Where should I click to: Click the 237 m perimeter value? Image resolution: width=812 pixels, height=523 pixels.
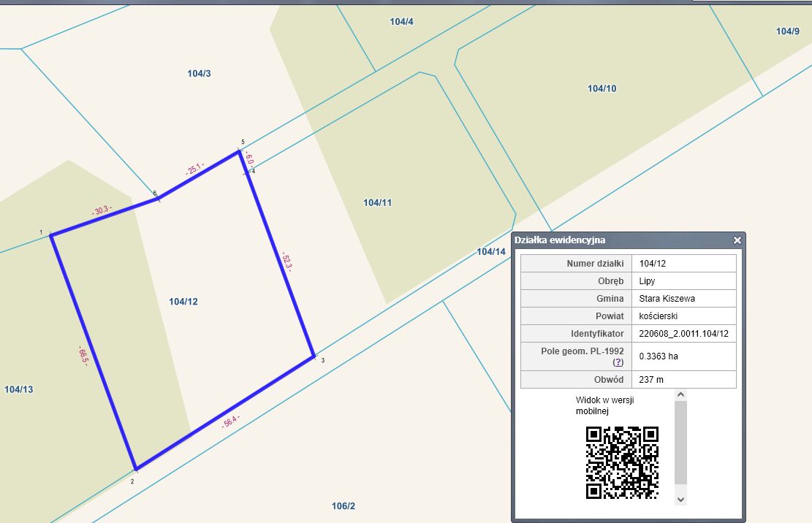(651, 380)
